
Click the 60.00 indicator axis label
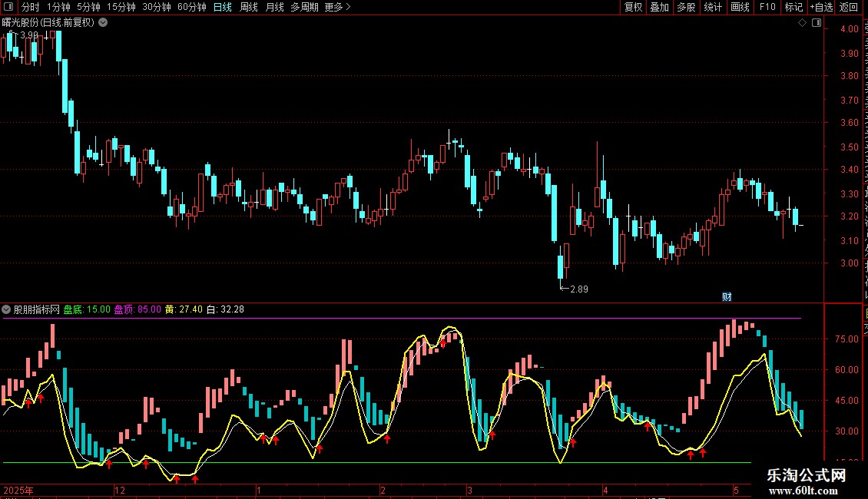click(x=846, y=370)
